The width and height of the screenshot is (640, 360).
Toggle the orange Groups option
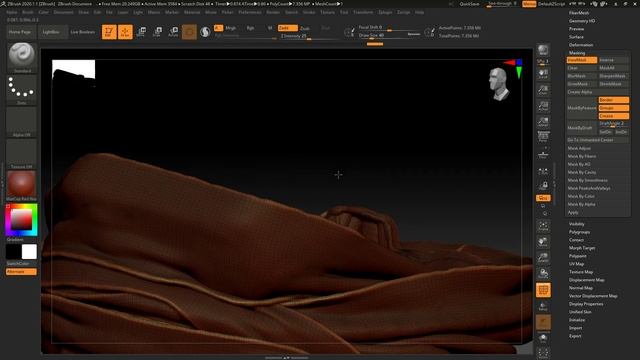613,108
